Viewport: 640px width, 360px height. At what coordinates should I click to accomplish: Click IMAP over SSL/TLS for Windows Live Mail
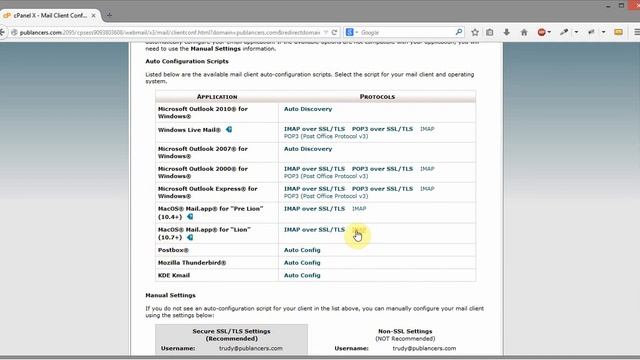[314, 129]
